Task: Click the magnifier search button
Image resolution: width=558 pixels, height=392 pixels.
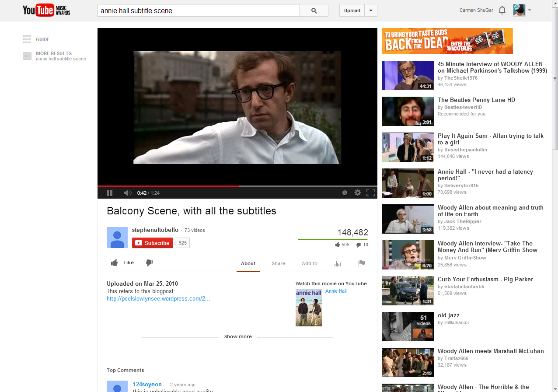Action: (x=314, y=10)
